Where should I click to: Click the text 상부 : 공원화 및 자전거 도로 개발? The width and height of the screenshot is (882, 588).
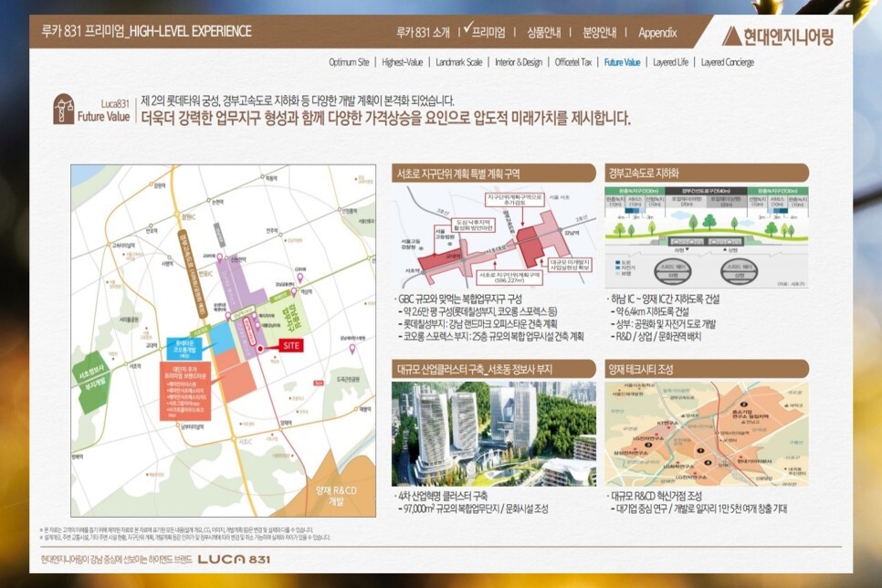663,324
